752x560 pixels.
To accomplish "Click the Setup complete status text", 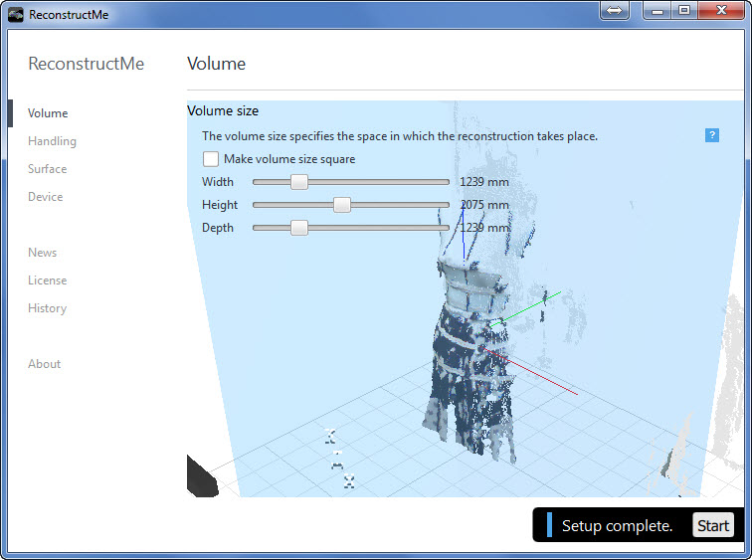I will 617,525.
